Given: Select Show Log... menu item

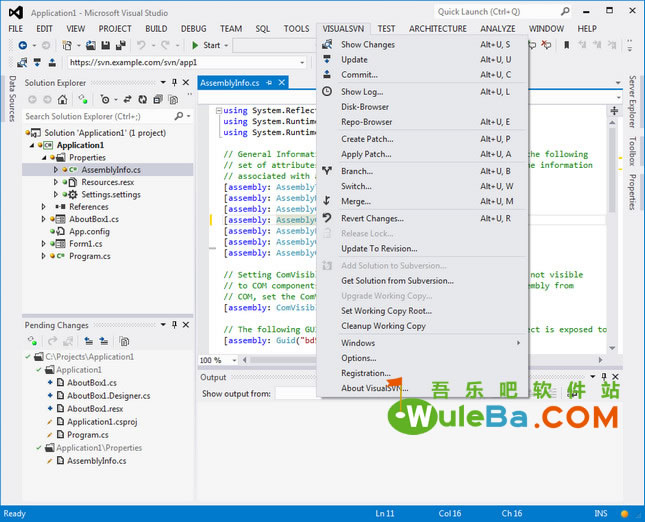Looking at the screenshot, I should (423, 91).
